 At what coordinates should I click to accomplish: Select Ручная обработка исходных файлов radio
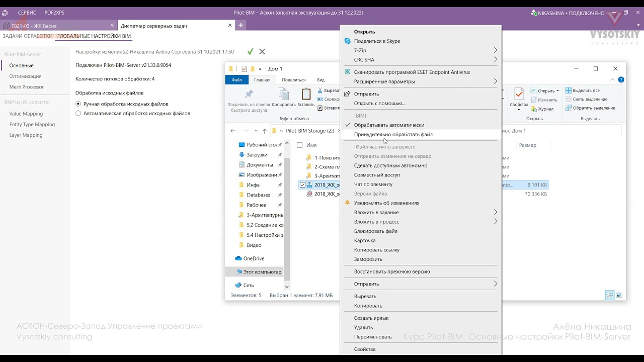[78, 104]
